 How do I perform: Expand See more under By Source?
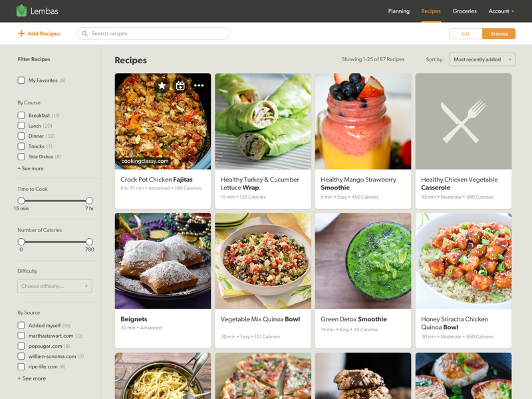click(31, 378)
